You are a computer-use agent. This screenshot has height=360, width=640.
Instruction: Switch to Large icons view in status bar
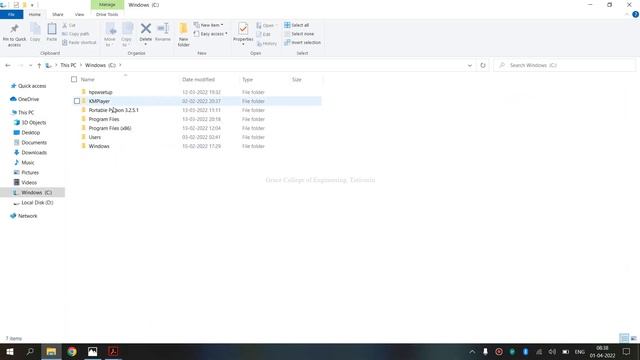coord(633,338)
